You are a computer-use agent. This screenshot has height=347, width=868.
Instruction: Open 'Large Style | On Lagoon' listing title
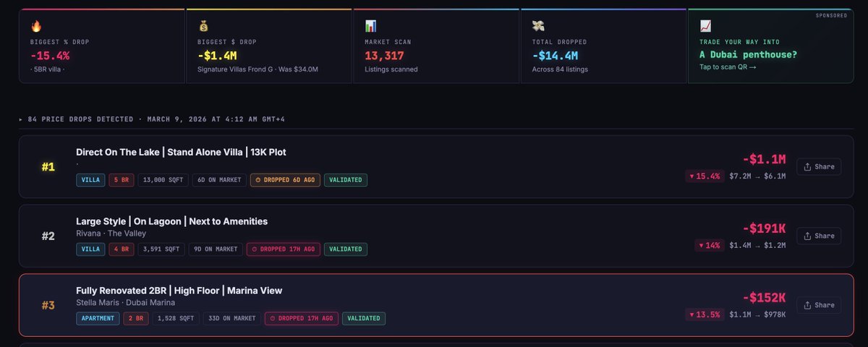(172, 221)
